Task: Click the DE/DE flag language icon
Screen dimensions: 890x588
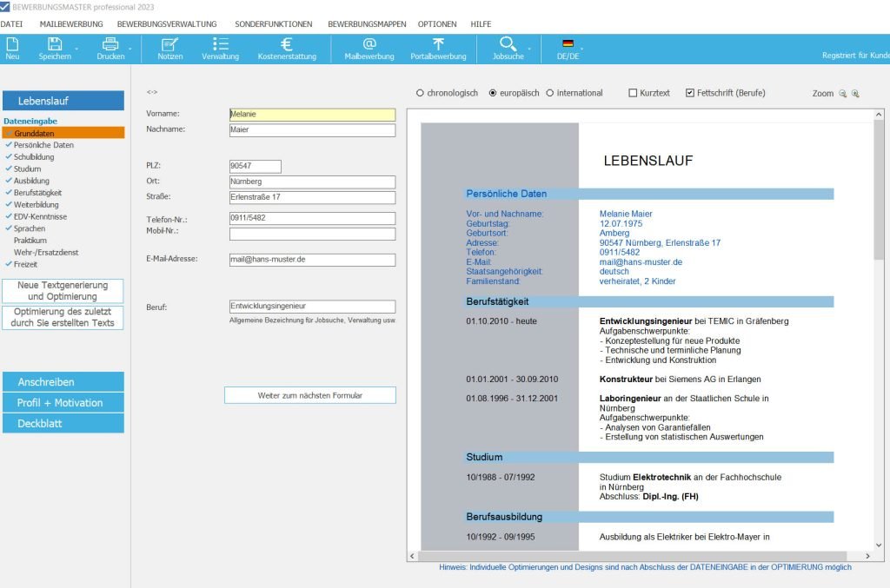Action: point(568,48)
